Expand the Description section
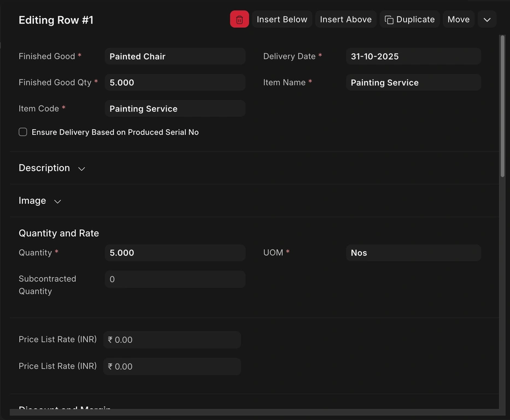This screenshot has width=510, height=420. [x=52, y=168]
